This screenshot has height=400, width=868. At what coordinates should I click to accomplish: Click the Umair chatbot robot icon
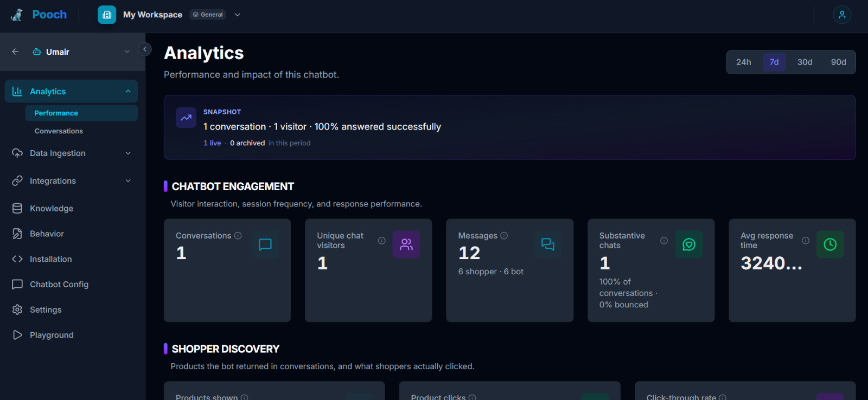tap(37, 52)
